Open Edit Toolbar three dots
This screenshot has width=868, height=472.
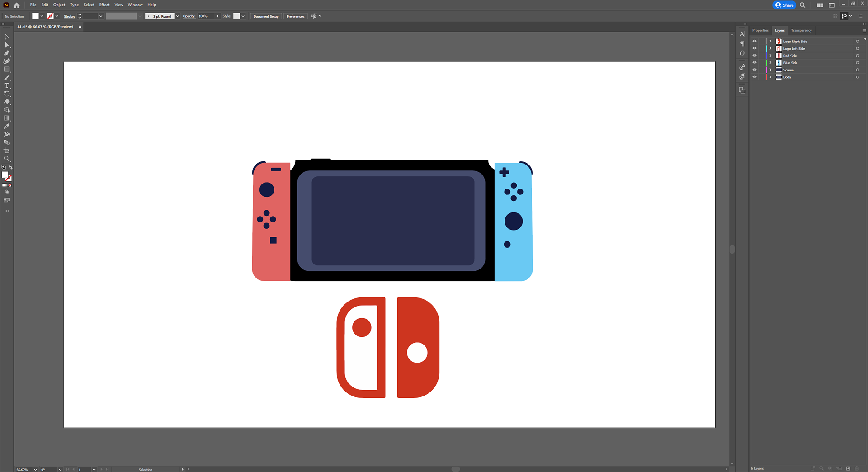tap(7, 211)
